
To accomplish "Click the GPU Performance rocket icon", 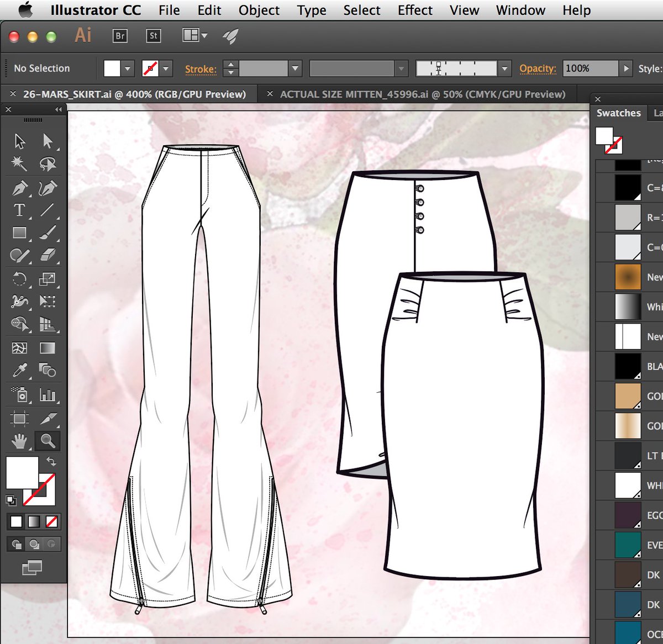I will pos(230,36).
